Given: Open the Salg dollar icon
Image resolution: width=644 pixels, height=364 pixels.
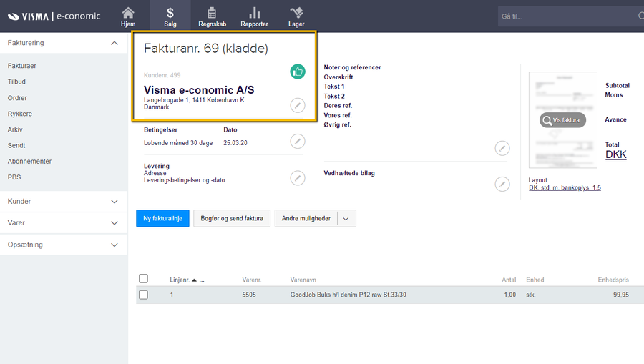Looking at the screenshot, I should (170, 16).
